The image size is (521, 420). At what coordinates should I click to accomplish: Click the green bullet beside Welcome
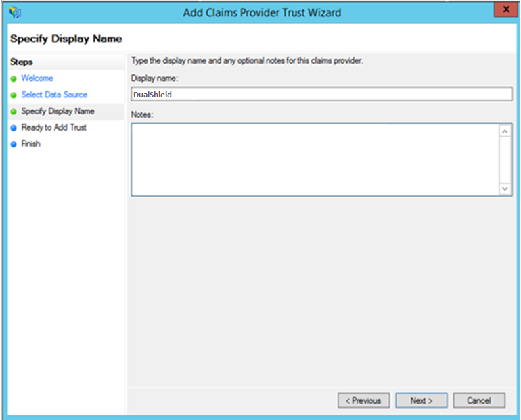(x=13, y=79)
